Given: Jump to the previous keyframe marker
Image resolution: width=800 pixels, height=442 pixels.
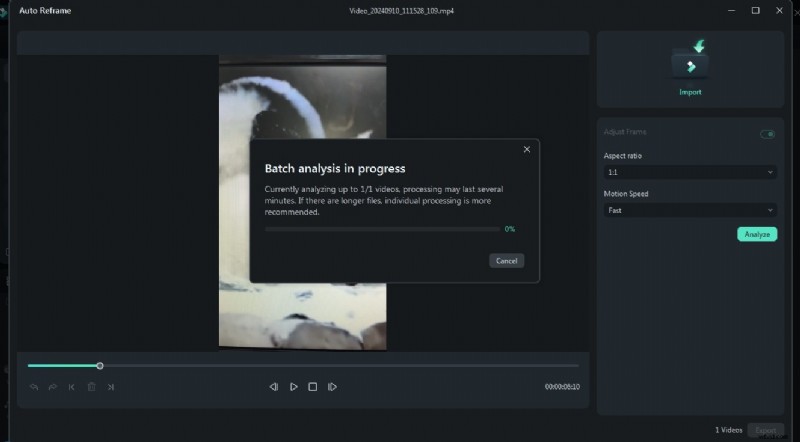Looking at the screenshot, I should click(72, 387).
